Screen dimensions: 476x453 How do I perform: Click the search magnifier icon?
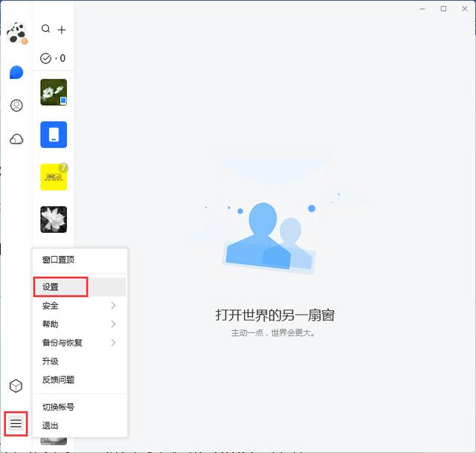point(46,29)
